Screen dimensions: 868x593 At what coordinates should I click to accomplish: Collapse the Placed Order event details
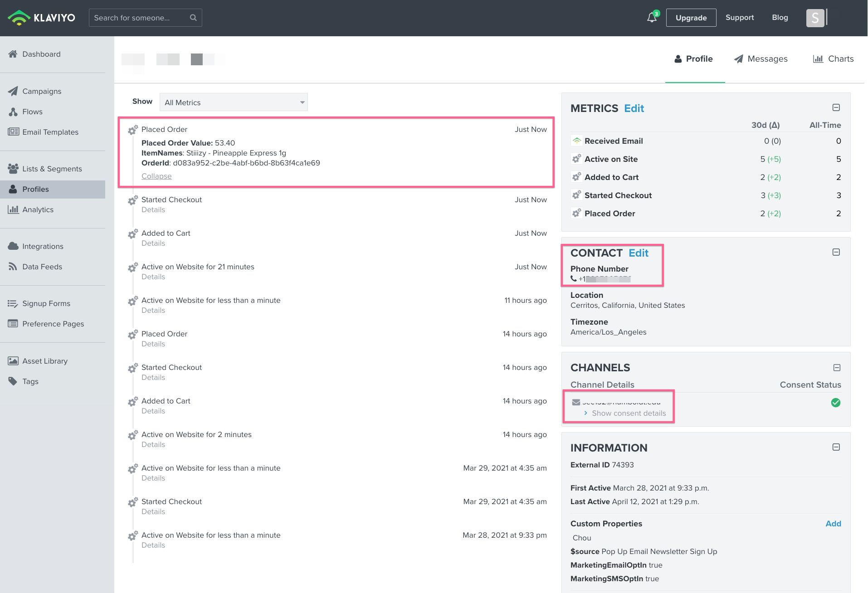click(x=156, y=176)
